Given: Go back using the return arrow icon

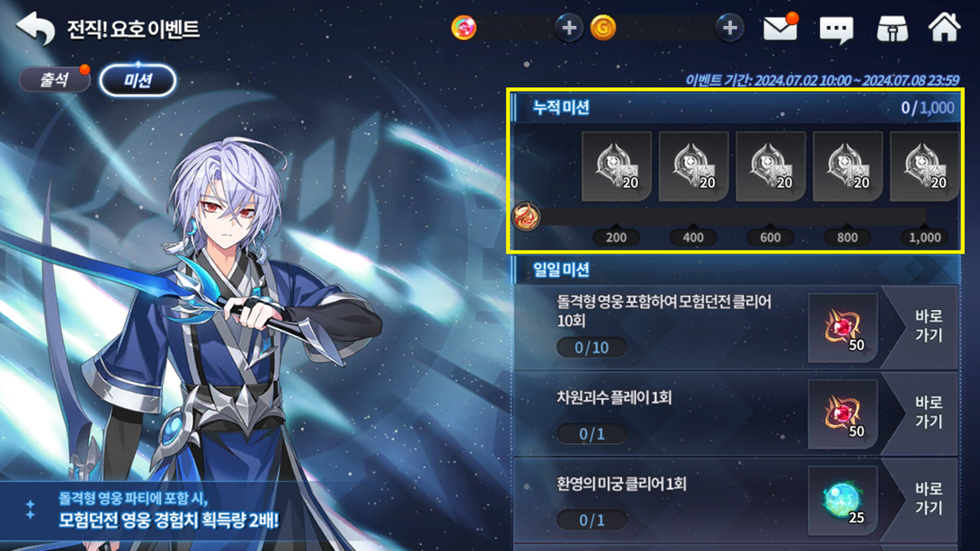Looking at the screenshot, I should 36,29.
